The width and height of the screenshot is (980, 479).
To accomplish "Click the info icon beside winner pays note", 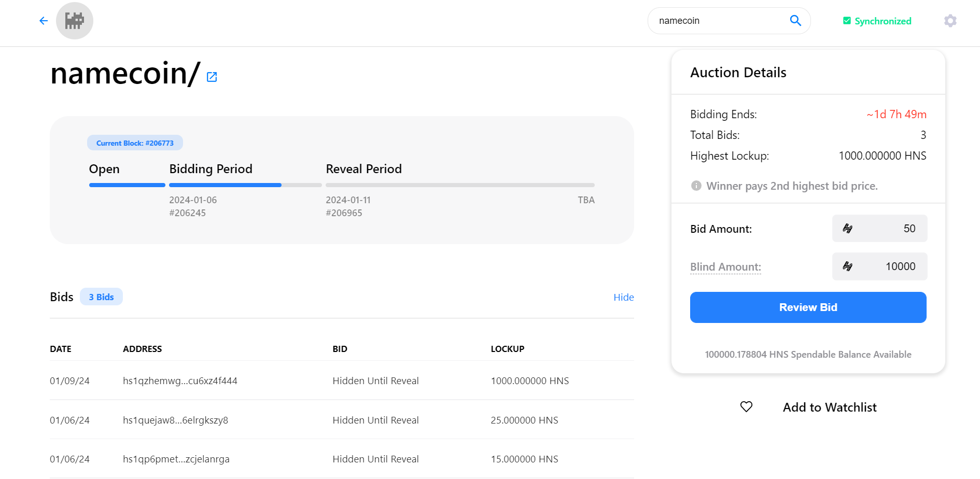I will point(696,186).
